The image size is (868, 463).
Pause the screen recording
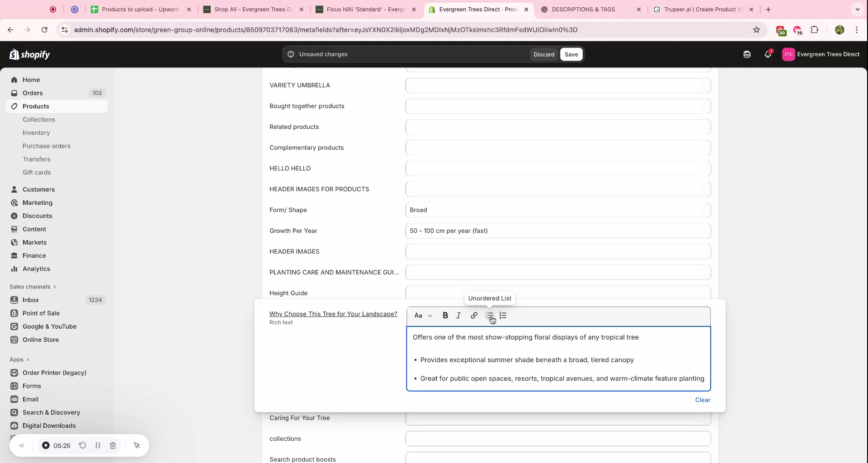(x=98, y=445)
